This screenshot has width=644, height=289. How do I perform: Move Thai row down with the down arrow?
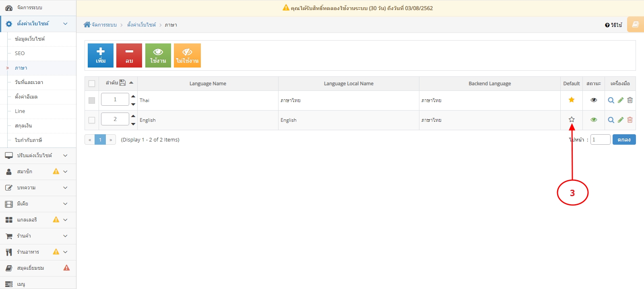click(x=133, y=104)
